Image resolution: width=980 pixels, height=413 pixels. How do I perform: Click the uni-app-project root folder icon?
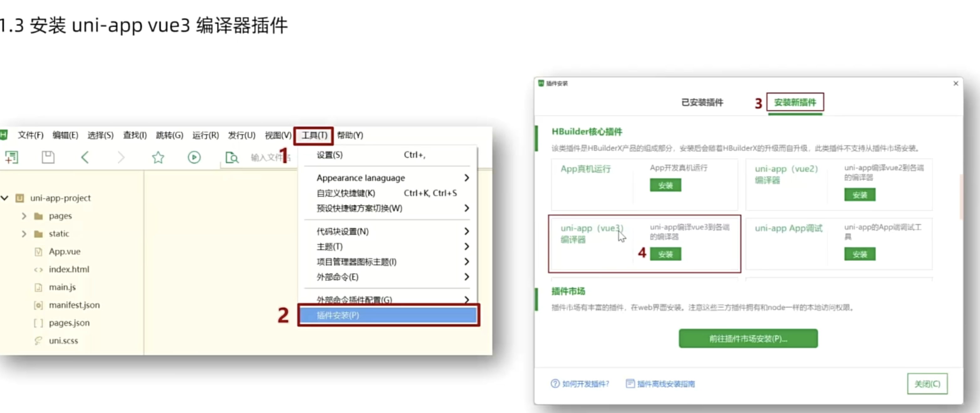19,198
